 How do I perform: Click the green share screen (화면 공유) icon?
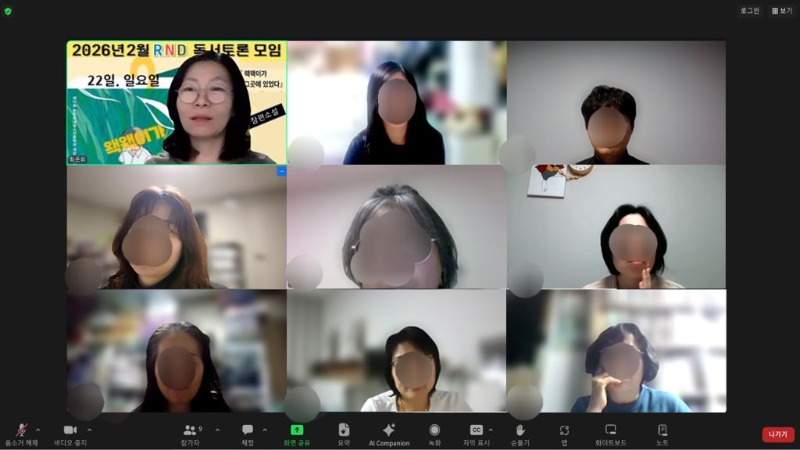click(296, 430)
